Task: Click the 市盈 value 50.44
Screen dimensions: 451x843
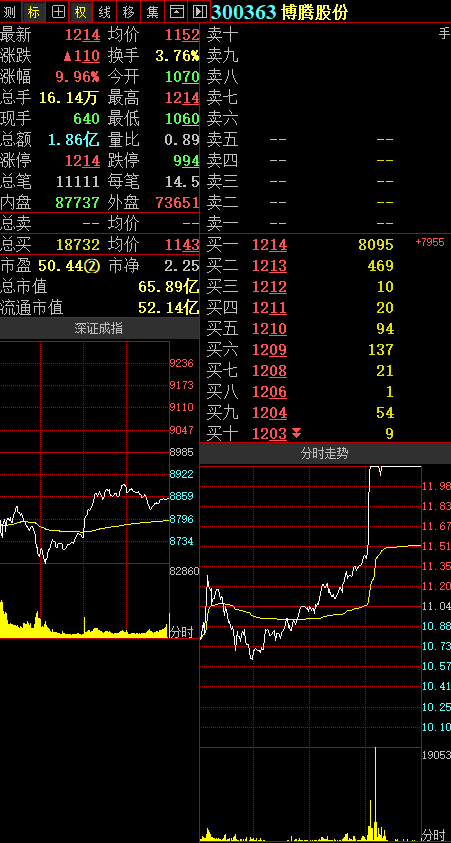Action: [x=62, y=266]
